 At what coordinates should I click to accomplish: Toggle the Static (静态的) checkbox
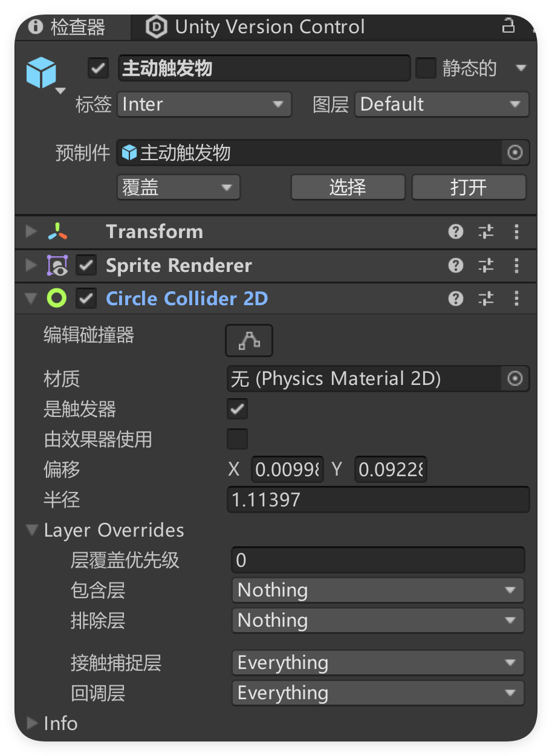[x=426, y=68]
